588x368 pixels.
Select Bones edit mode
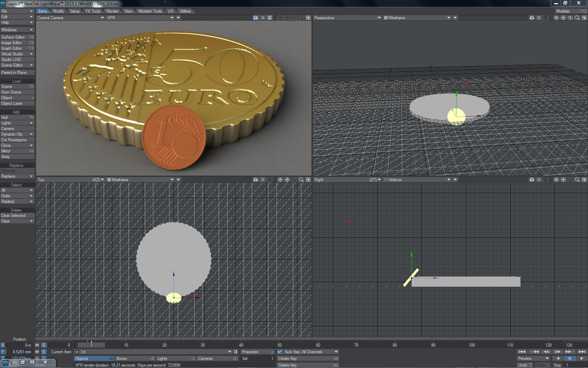coord(135,358)
